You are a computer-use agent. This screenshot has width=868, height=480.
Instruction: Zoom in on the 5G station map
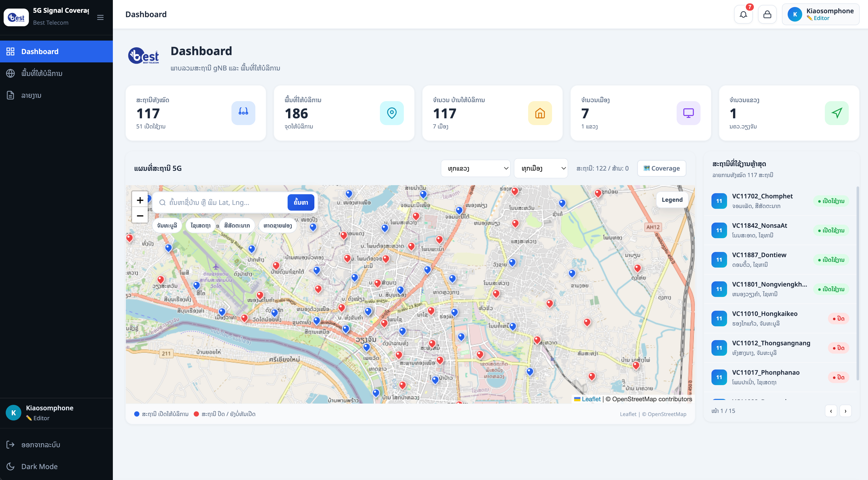pyautogui.click(x=140, y=200)
